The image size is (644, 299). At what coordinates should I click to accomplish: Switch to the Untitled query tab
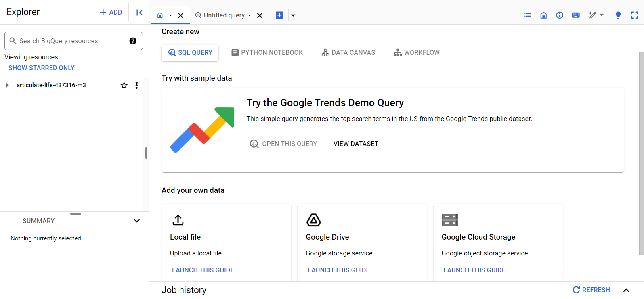click(x=220, y=15)
